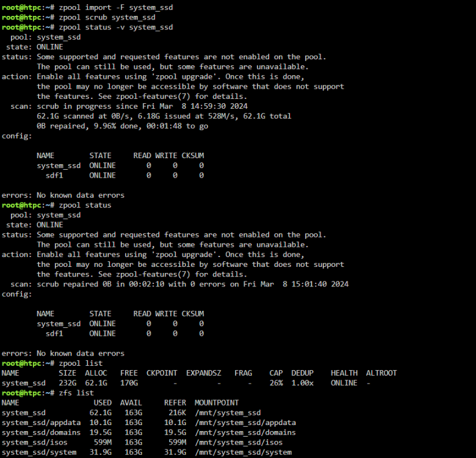This screenshot has width=476, height=458.
Task: Click the 'zfs list' command line
Action: pos(48,393)
